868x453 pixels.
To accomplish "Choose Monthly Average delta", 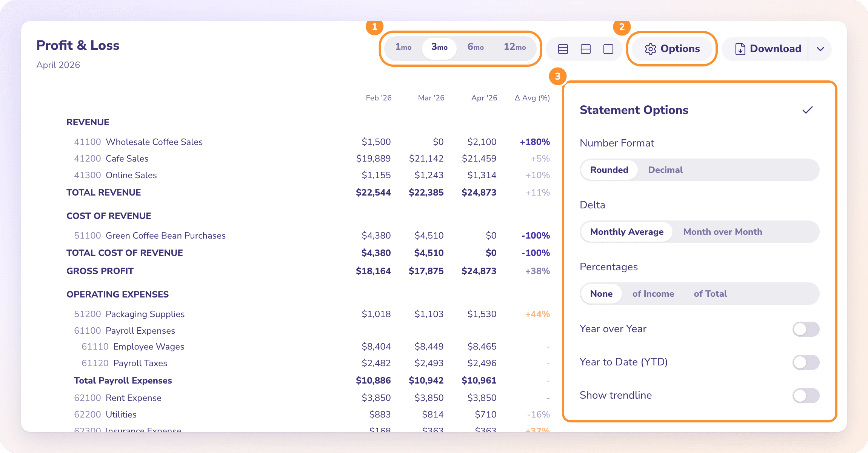I will 627,232.
